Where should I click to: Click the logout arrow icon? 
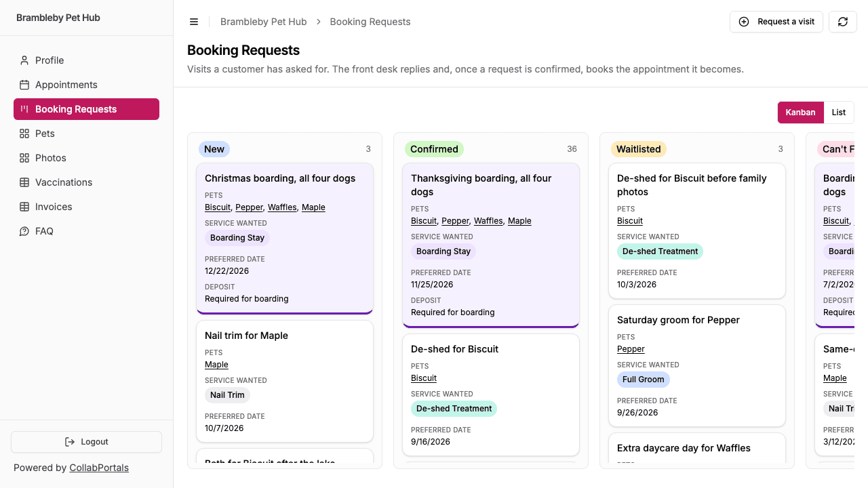tap(70, 442)
